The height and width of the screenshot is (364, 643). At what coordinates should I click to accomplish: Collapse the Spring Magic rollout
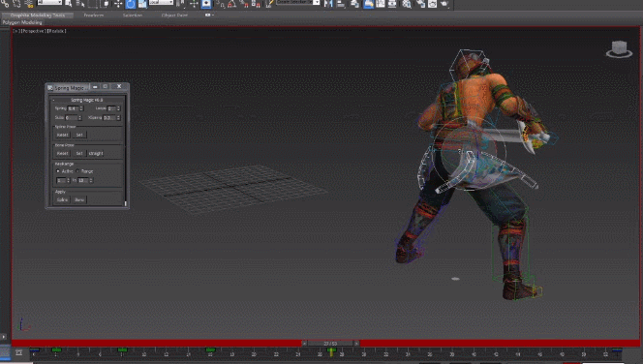53,100
